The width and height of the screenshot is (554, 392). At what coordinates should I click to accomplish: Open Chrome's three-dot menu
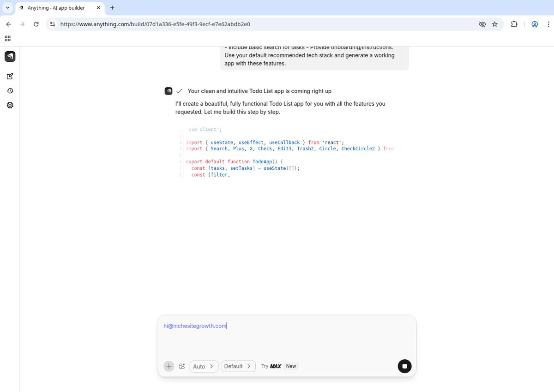click(x=548, y=24)
